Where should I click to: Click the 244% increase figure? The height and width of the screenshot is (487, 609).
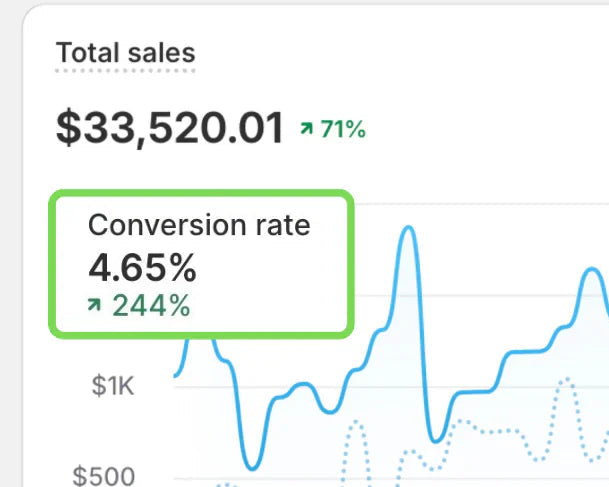click(x=150, y=306)
